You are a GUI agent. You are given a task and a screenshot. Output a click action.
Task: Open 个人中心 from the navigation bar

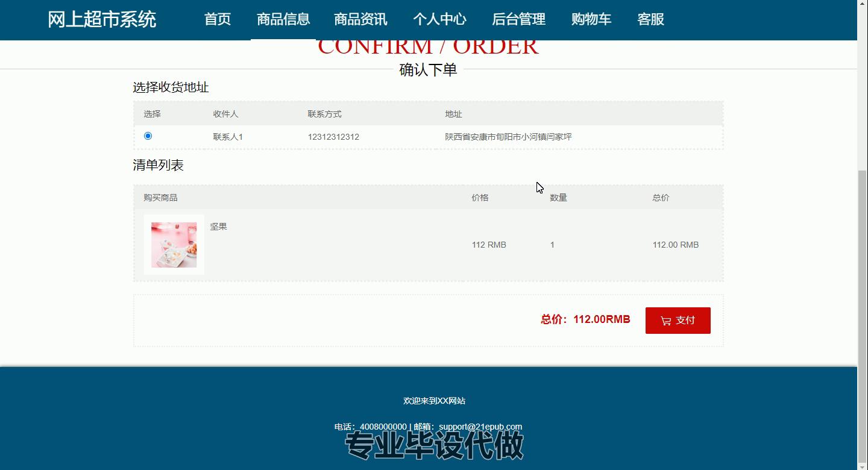(x=439, y=19)
